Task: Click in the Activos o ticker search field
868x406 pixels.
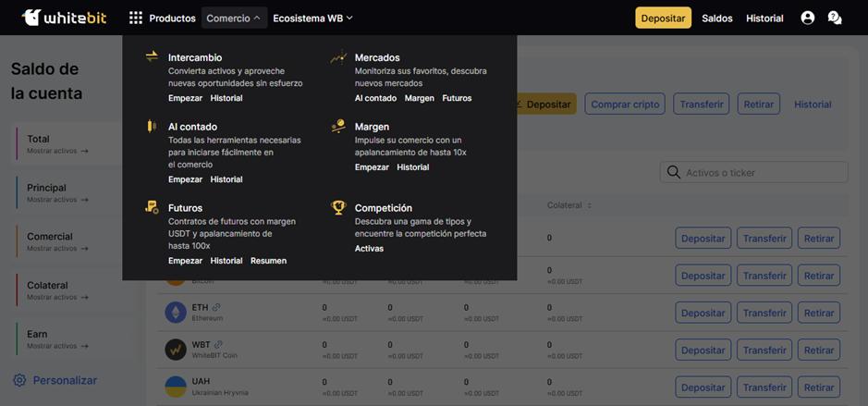Action: coord(754,172)
